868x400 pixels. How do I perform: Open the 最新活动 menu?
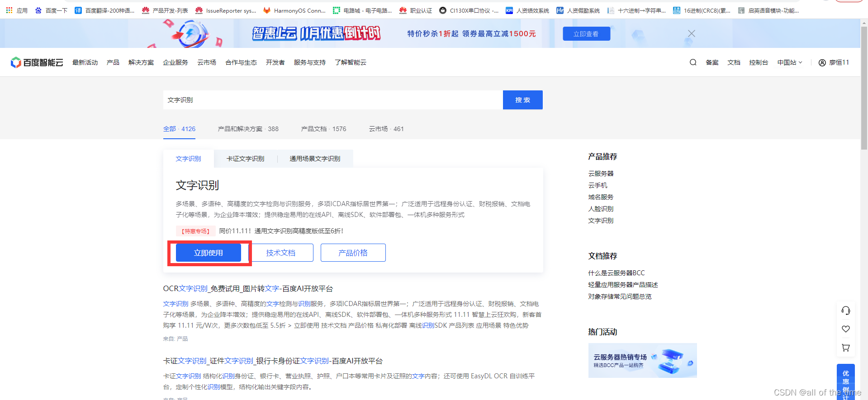point(85,62)
